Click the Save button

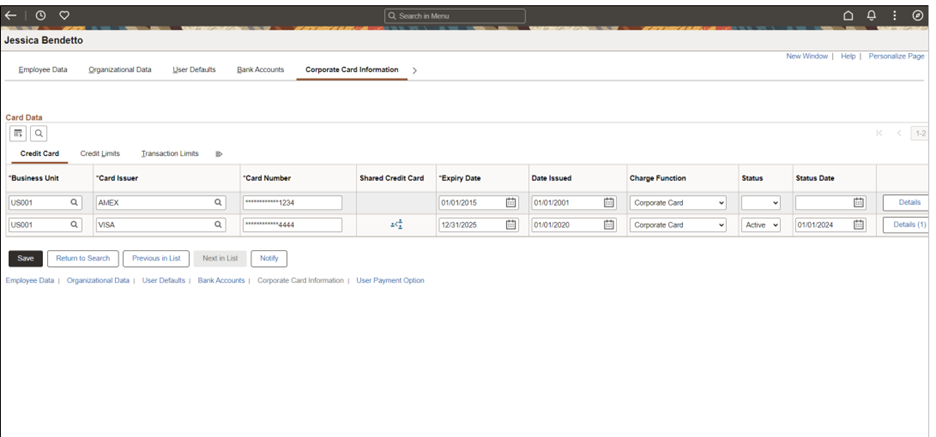pyautogui.click(x=26, y=258)
